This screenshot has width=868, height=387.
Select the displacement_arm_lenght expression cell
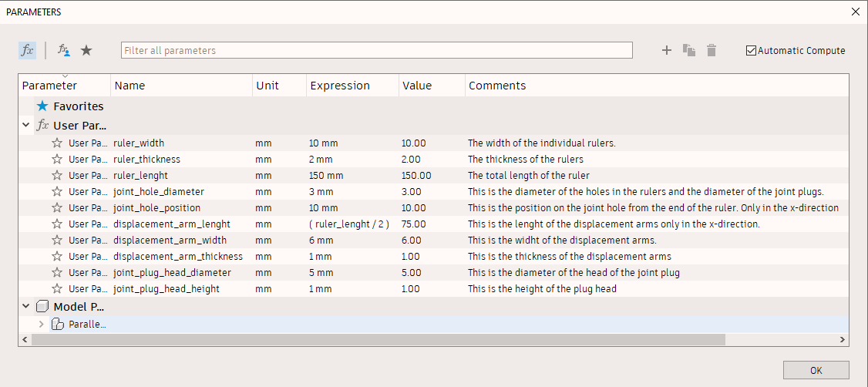pos(351,224)
